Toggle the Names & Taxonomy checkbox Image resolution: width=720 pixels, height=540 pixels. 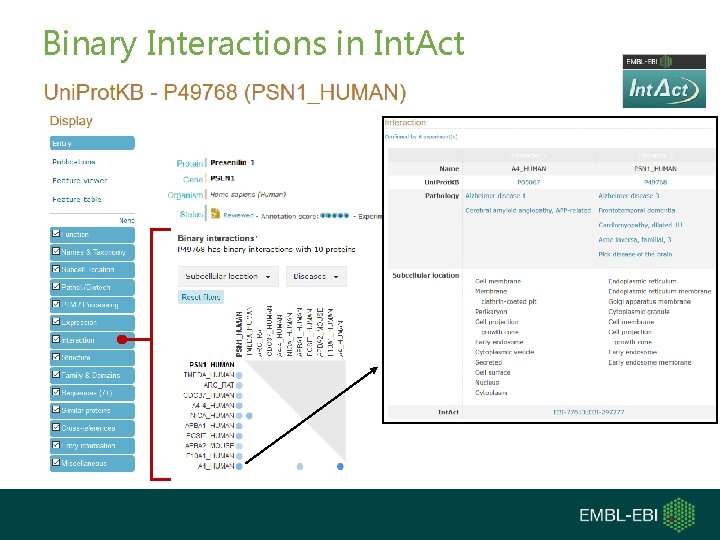click(x=56, y=251)
